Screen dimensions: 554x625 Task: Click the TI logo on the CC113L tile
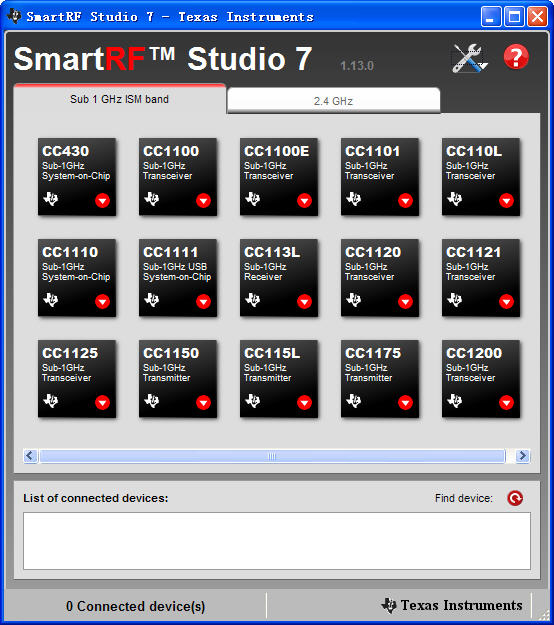click(x=253, y=299)
